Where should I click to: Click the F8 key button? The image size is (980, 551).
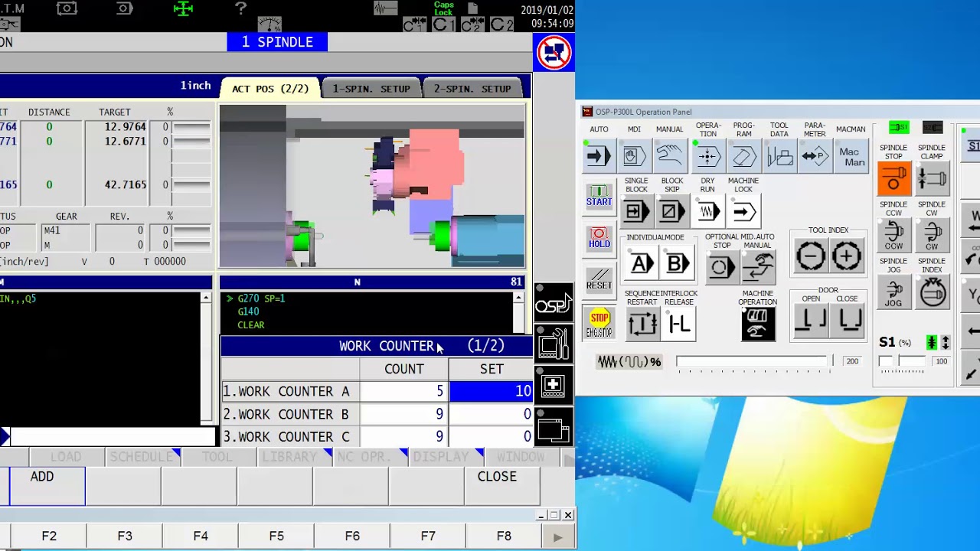tap(504, 536)
